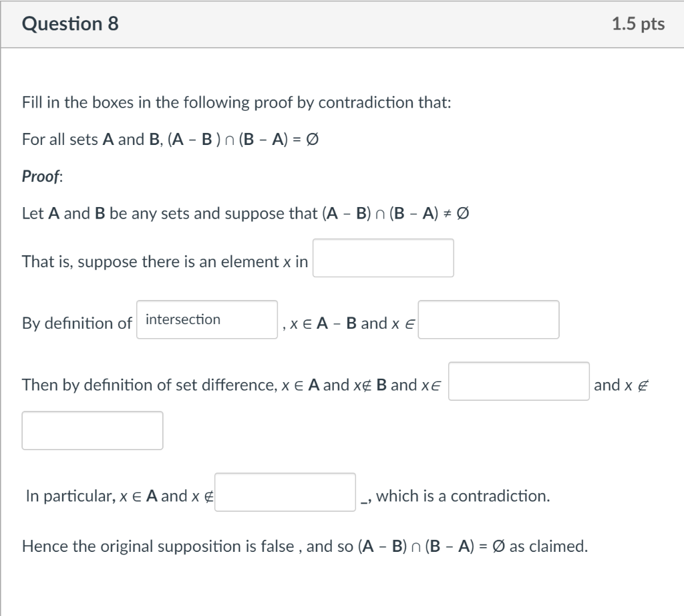Viewport: 684px width, 616px height.
Task: Click the "That is, suppose there is an element" text
Action: click(x=165, y=261)
